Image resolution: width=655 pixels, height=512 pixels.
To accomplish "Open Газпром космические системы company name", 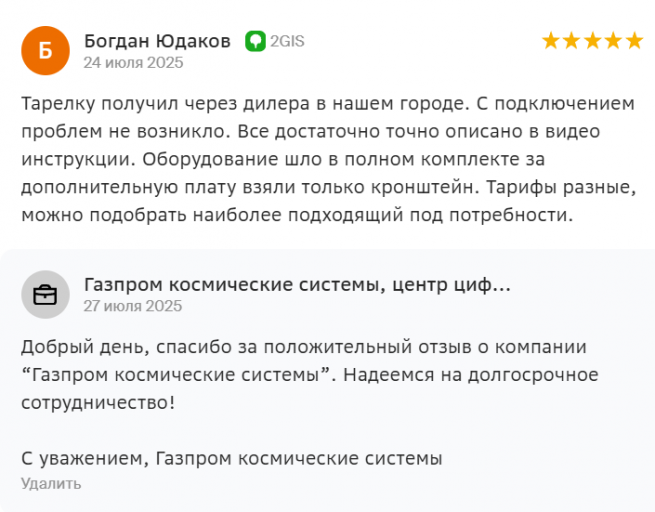I will point(297,285).
